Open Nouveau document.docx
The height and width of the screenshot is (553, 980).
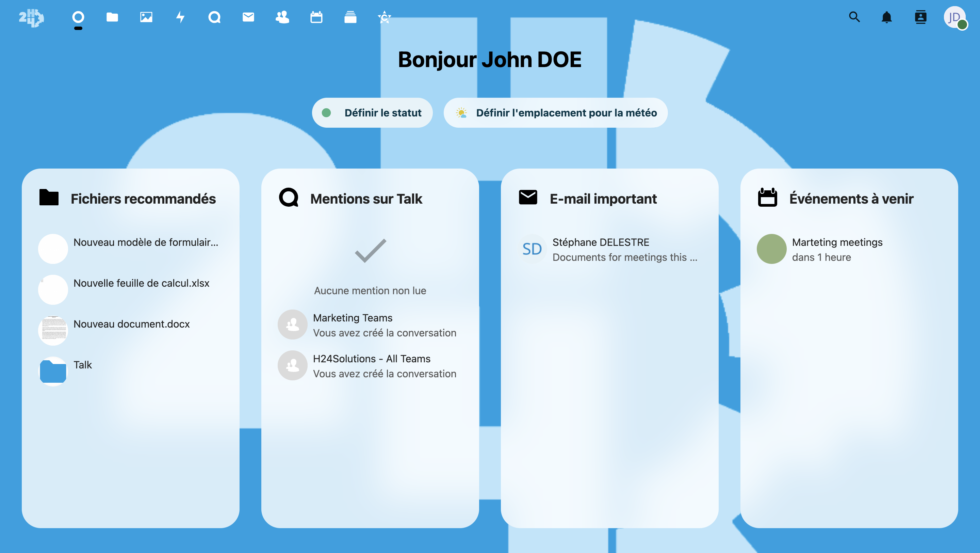[x=130, y=330]
